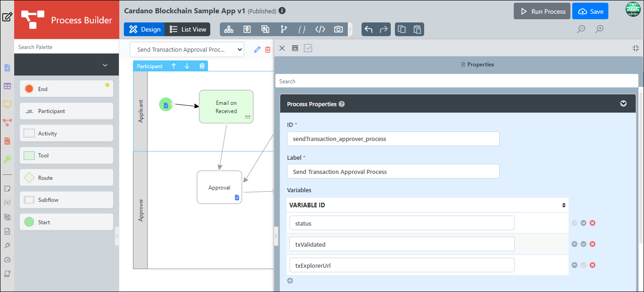Click the add variable plus icon
The height and width of the screenshot is (292, 644).
pyautogui.click(x=290, y=281)
